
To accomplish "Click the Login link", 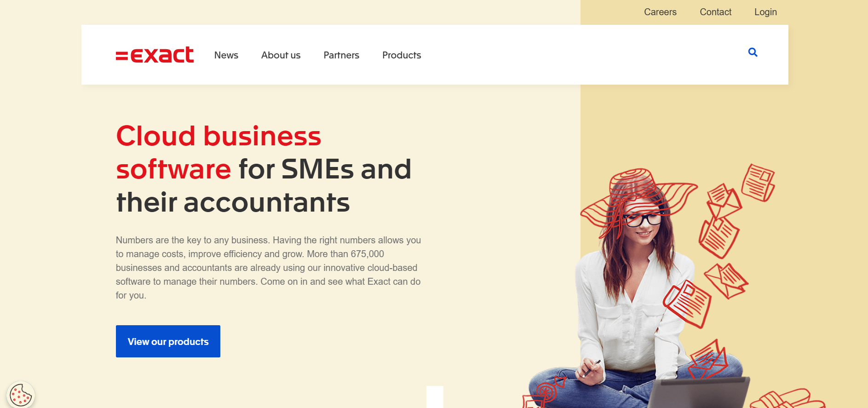I will click(765, 12).
